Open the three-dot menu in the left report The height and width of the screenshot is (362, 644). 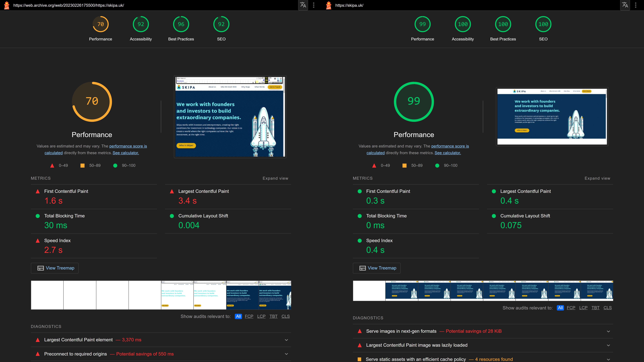[314, 5]
